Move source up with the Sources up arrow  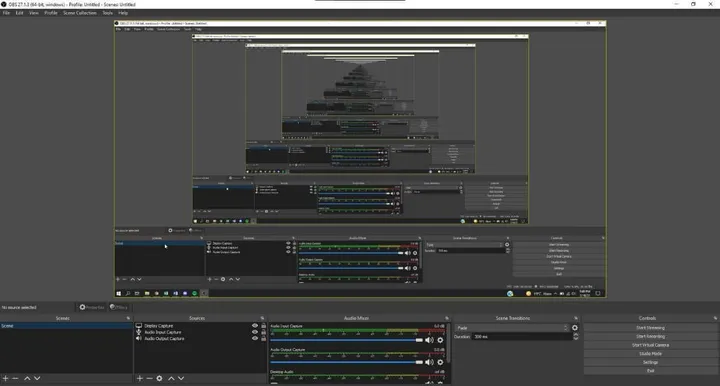171,378
